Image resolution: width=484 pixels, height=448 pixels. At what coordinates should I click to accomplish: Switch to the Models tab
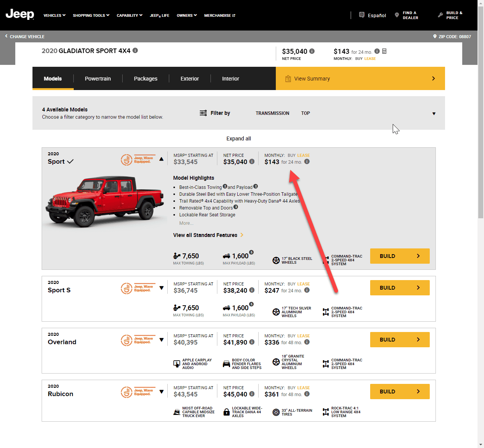pos(53,79)
